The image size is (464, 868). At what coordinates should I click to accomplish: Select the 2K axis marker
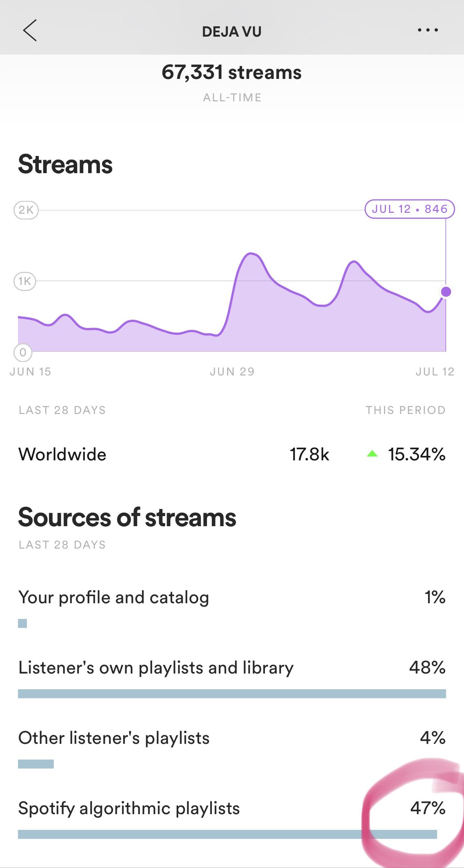coord(26,210)
